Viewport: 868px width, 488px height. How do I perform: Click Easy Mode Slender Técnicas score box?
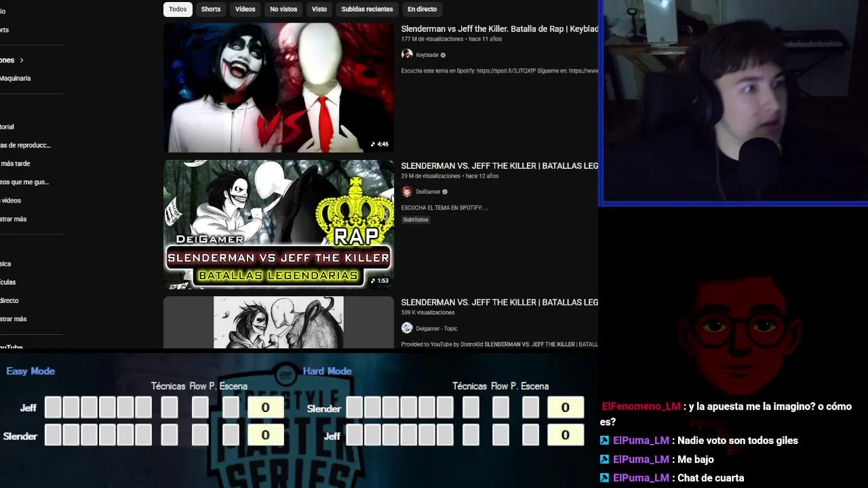coord(170,435)
